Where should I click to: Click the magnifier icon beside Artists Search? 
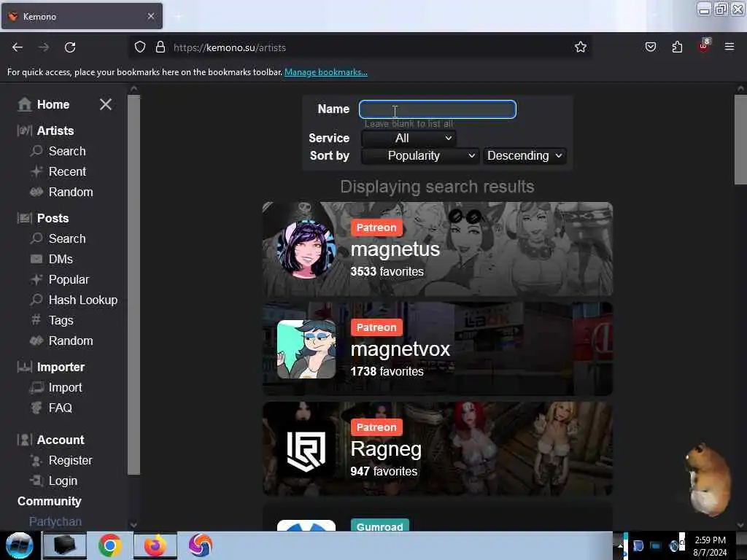[36, 151]
